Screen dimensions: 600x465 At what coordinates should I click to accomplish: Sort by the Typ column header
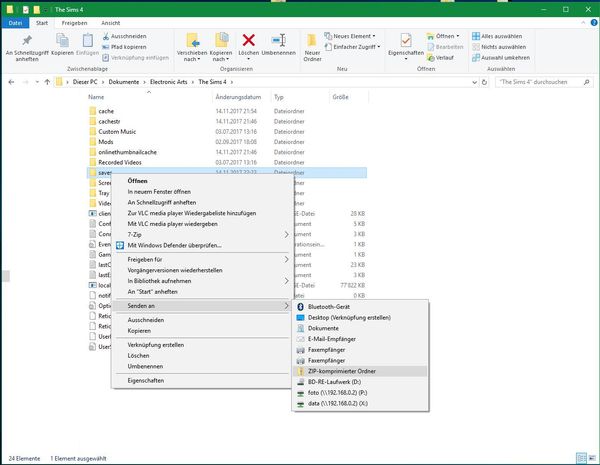tap(300, 97)
